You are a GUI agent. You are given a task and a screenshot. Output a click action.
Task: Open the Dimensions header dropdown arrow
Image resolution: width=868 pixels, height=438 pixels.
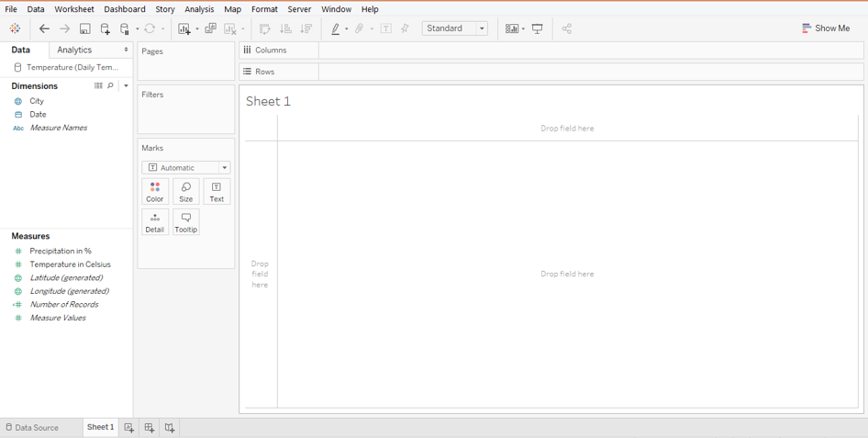coord(127,85)
